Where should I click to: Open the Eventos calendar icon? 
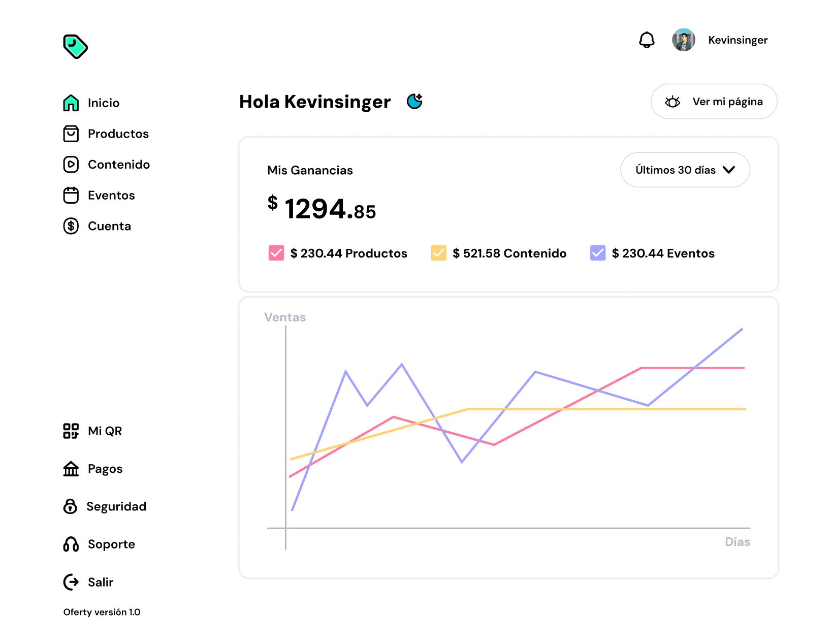71,195
